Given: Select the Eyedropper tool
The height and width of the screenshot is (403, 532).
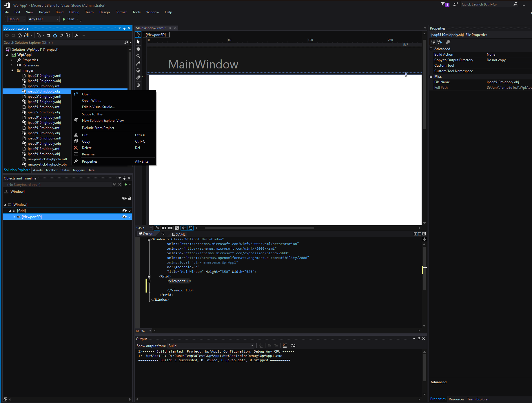Looking at the screenshot, I should [x=139, y=63].
